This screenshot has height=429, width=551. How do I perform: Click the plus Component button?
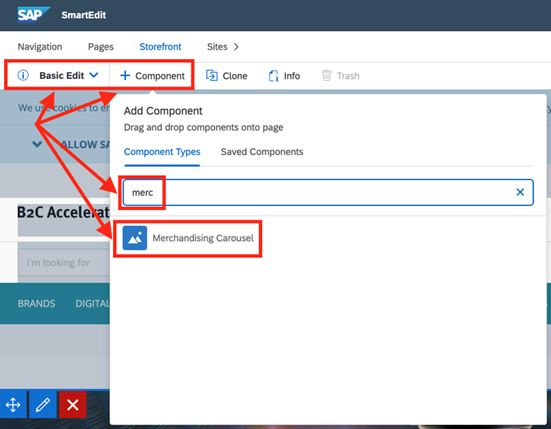(152, 76)
